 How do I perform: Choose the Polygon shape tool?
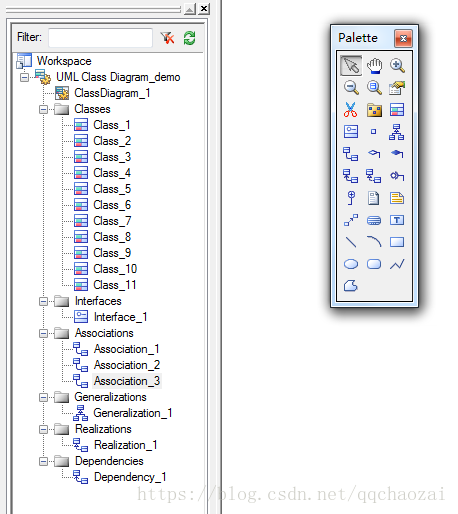pyautogui.click(x=351, y=286)
